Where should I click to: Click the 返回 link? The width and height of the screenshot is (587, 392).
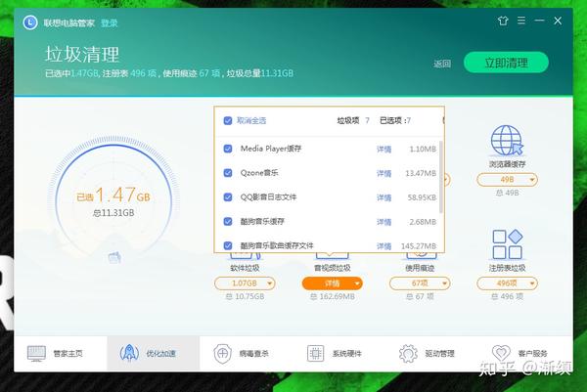click(x=442, y=64)
